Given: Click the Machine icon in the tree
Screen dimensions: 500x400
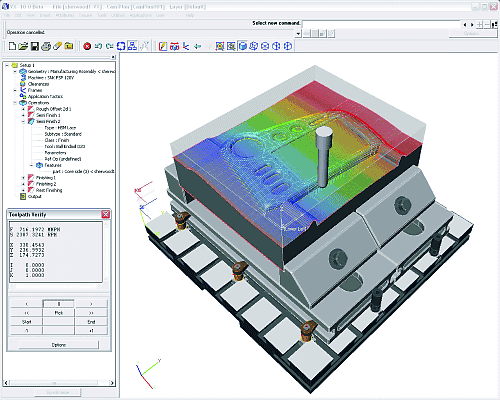Looking at the screenshot, I should coord(23,78).
